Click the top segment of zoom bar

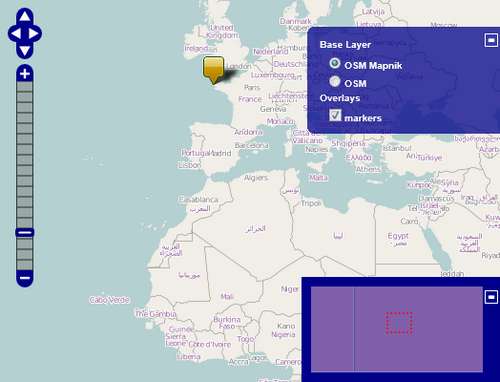(25, 87)
